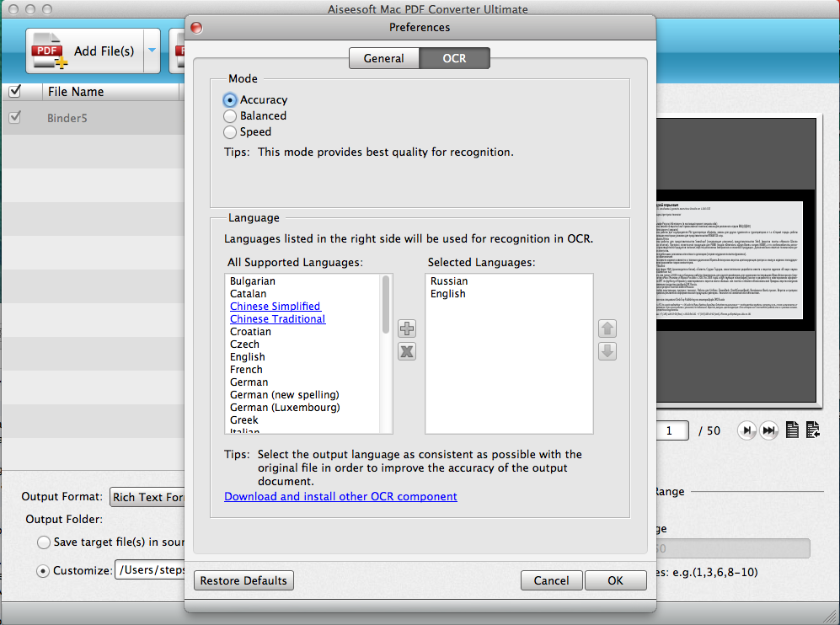Select Chinese Traditional in supported languages
The height and width of the screenshot is (625, 840).
point(277,319)
